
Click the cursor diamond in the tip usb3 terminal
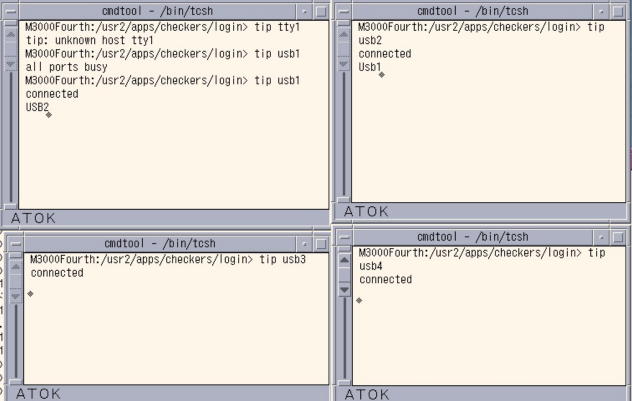[30, 294]
